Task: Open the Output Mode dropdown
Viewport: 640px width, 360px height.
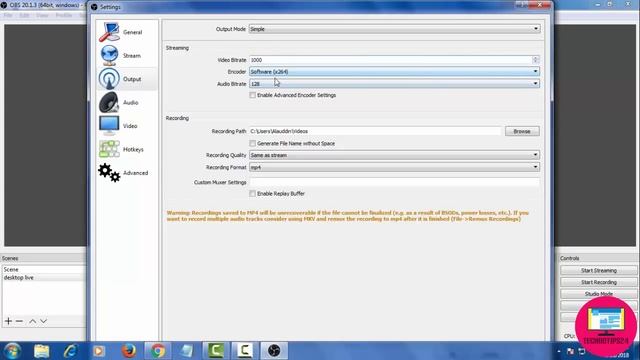Action: click(x=394, y=29)
